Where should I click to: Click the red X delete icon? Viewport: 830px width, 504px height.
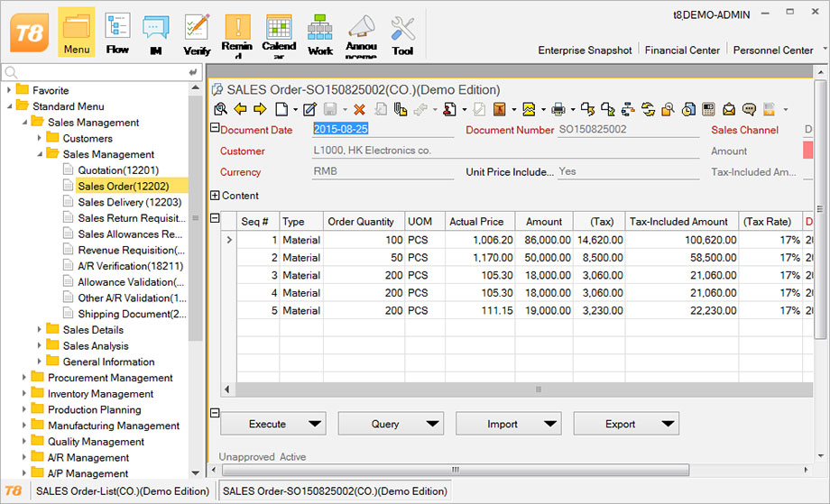click(x=359, y=109)
